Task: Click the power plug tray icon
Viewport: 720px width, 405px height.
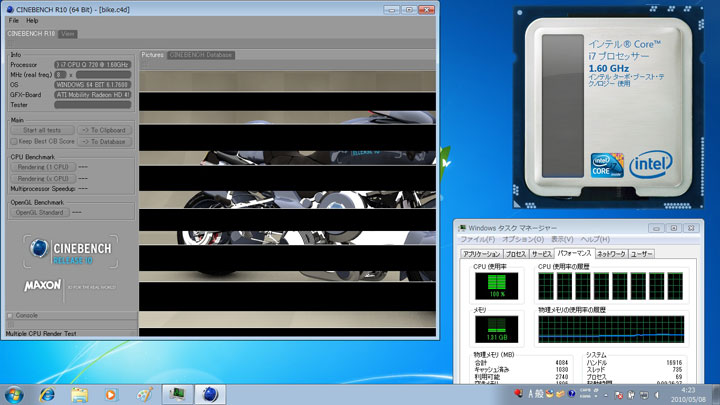Action: (631, 394)
